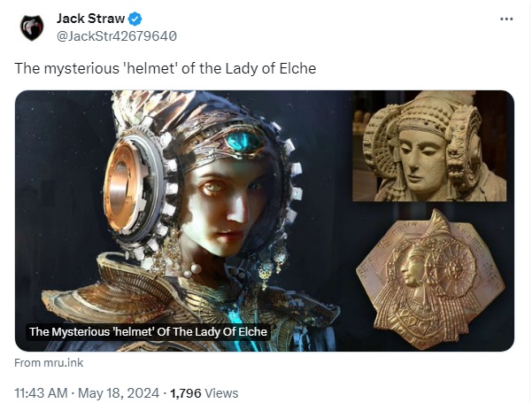Image resolution: width=532 pixels, height=403 pixels.
Task: Open the three-dot more options menu
Action: [506, 19]
